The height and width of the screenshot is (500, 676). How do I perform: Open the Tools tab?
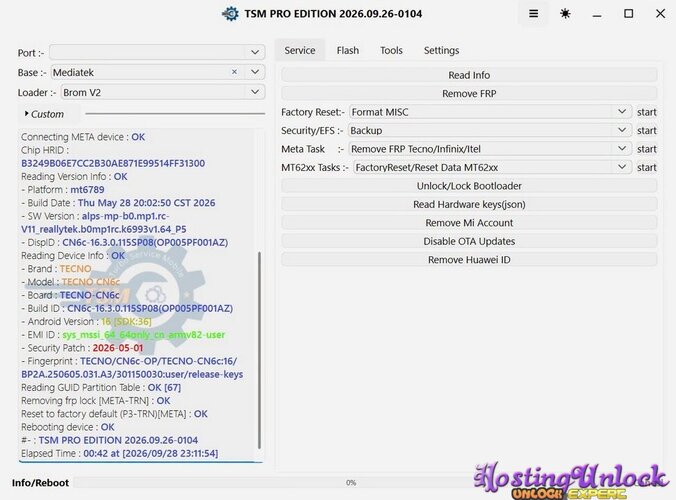coord(391,50)
